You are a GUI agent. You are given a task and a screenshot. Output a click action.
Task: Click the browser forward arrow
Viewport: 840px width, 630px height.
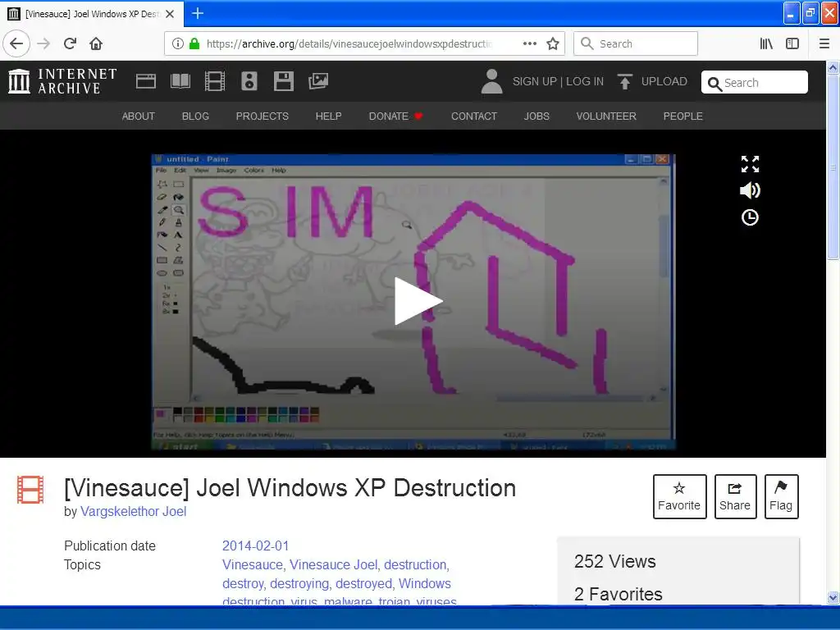[x=43, y=43]
